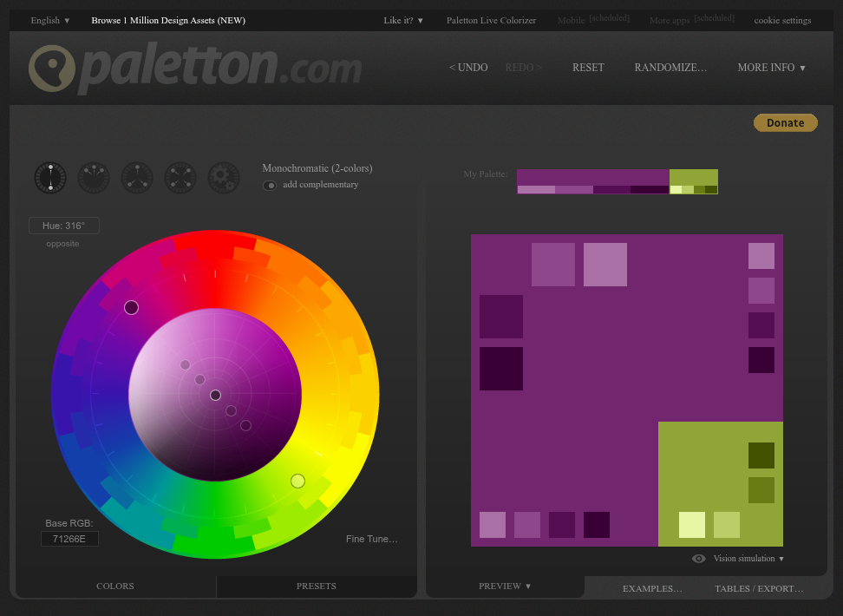Toggle the add complementary switch

[270, 185]
